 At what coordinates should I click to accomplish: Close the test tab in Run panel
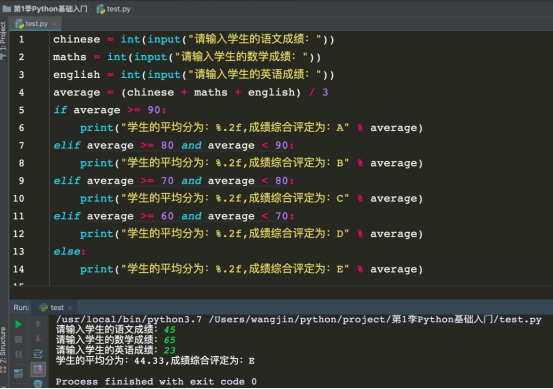coord(70,308)
